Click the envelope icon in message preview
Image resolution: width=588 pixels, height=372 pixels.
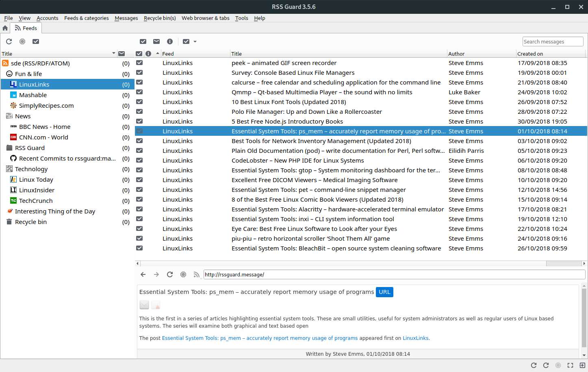[x=144, y=305]
